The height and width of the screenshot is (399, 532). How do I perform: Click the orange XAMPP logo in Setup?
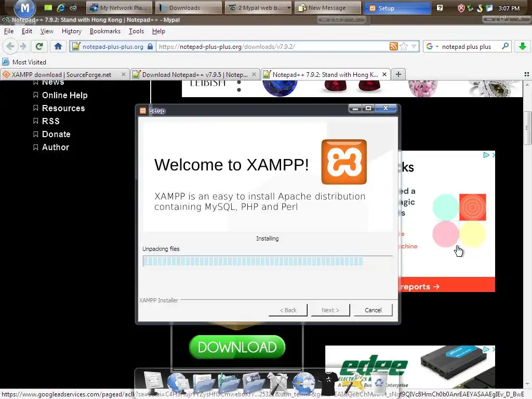pyautogui.click(x=344, y=162)
